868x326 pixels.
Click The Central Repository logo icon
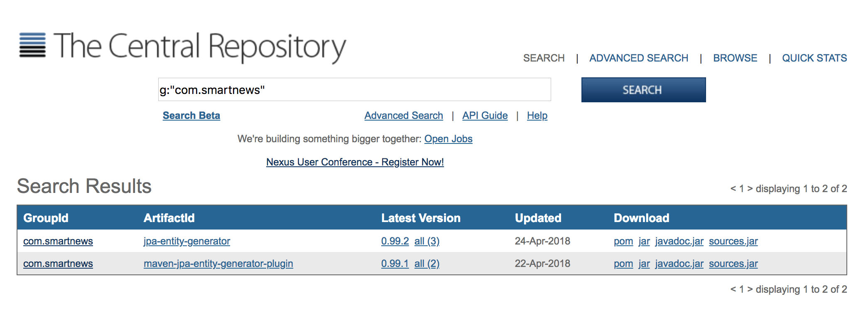click(x=32, y=45)
